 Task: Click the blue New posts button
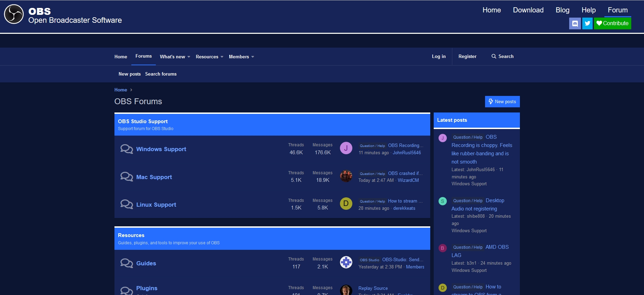tap(502, 101)
